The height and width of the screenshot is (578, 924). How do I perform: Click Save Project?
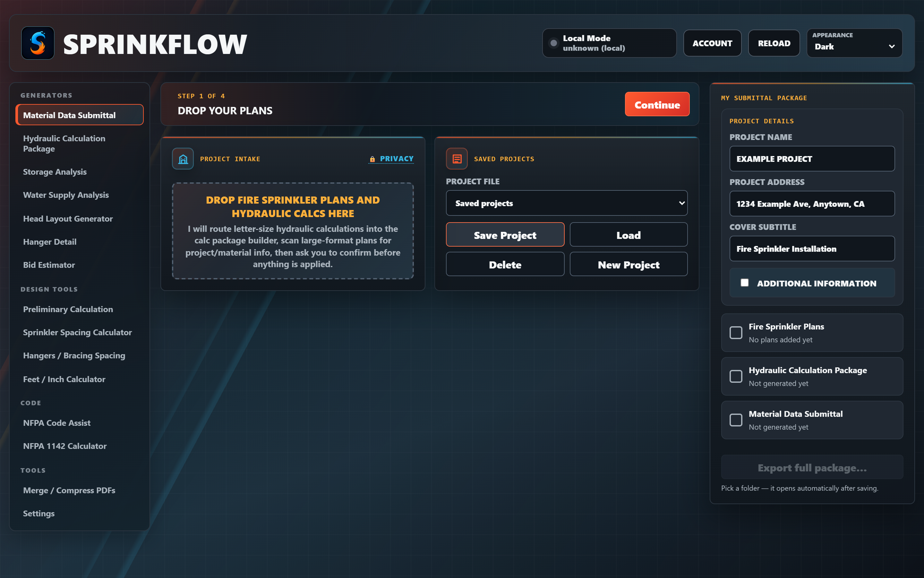505,235
